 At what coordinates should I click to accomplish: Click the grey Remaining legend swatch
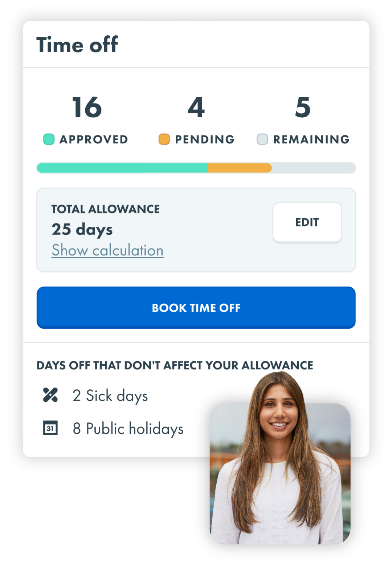262,139
